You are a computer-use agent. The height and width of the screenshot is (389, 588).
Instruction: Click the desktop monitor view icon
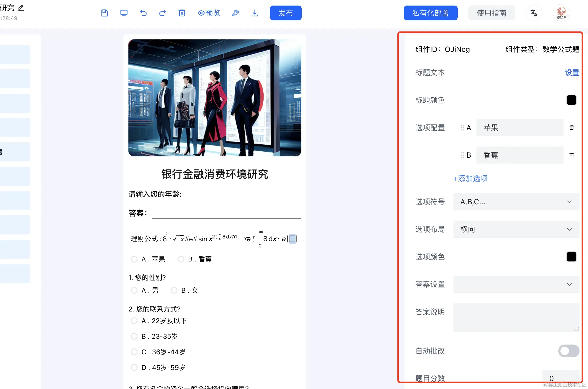click(124, 13)
